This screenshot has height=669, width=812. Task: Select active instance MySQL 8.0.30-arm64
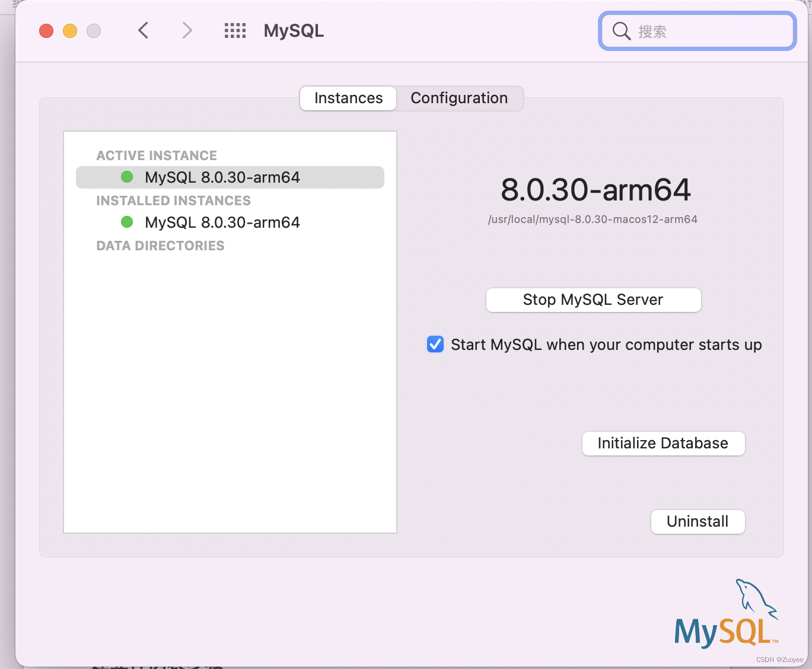click(x=230, y=177)
